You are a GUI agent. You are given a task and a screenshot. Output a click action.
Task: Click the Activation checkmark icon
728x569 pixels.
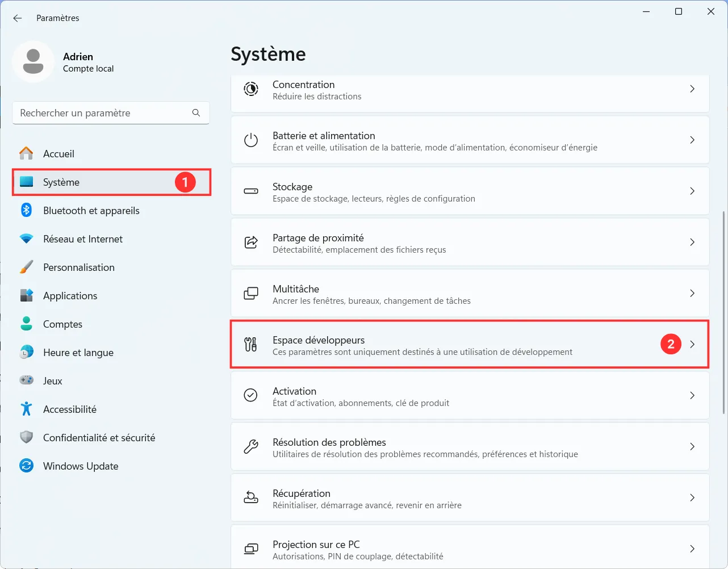tap(250, 395)
